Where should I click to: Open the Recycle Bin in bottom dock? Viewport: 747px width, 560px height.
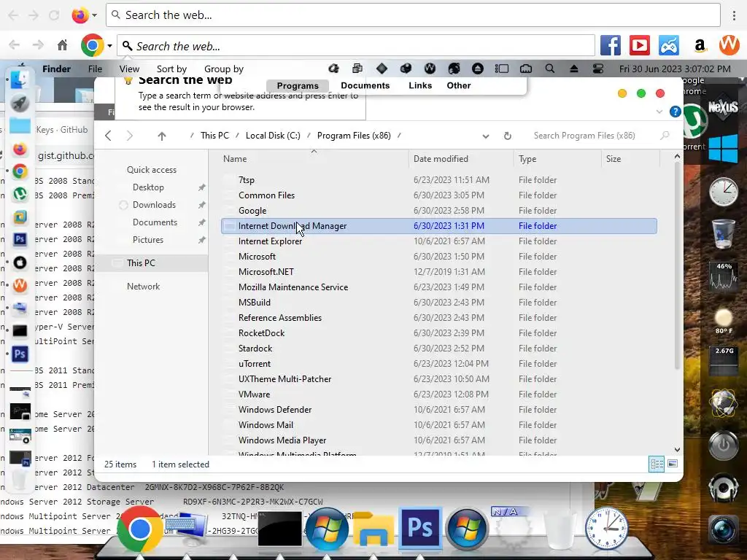[x=560, y=529]
